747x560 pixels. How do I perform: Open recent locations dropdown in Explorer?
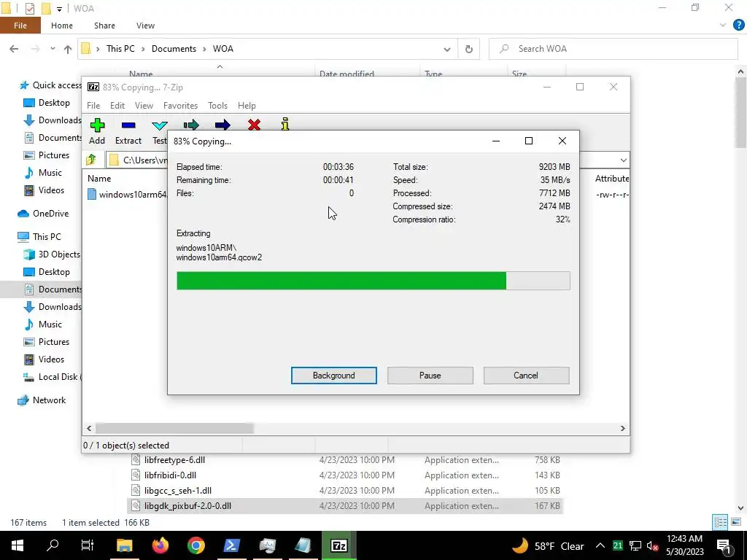pos(53,49)
